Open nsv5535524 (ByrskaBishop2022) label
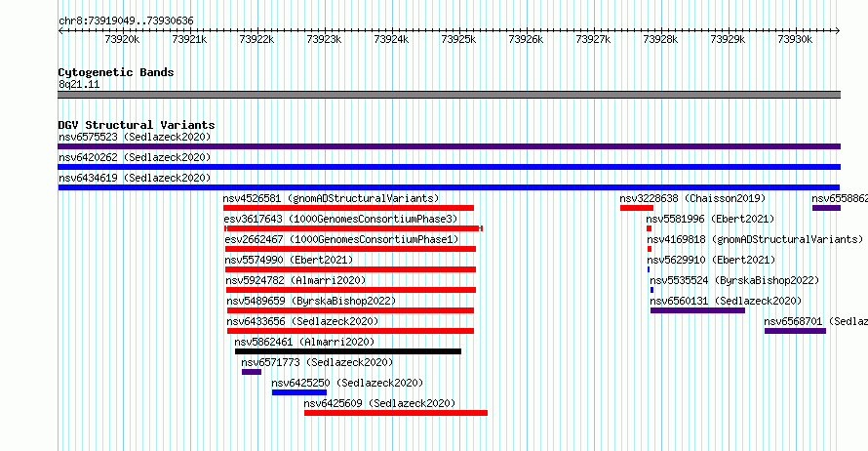868x451 pixels. [734, 280]
